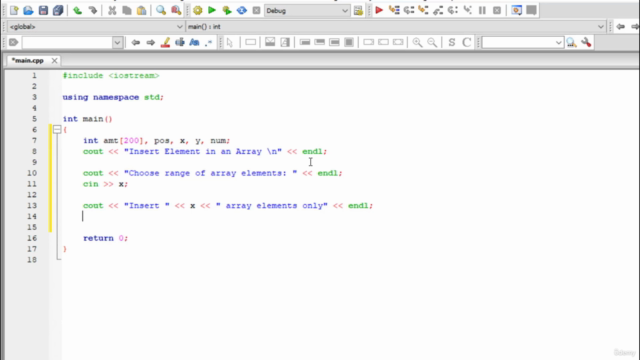The height and width of the screenshot is (360, 640).
Task: Cut the selected text
Action: [112, 10]
